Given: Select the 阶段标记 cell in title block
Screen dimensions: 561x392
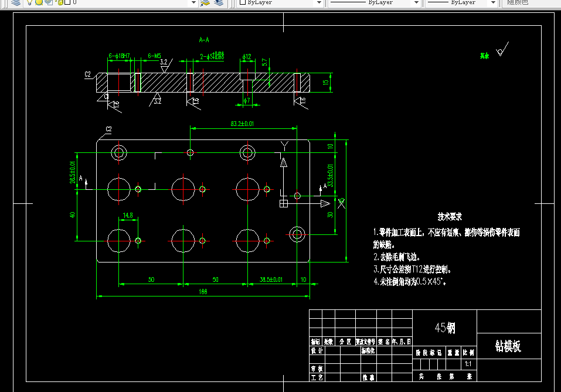Looking at the screenshot, I should (x=429, y=353).
